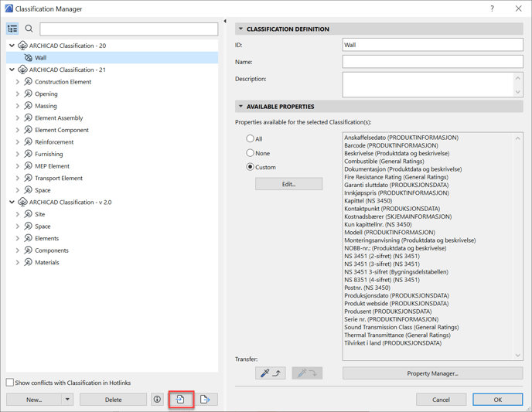
Task: Click the Element Assembly item icon
Action: (x=28, y=117)
